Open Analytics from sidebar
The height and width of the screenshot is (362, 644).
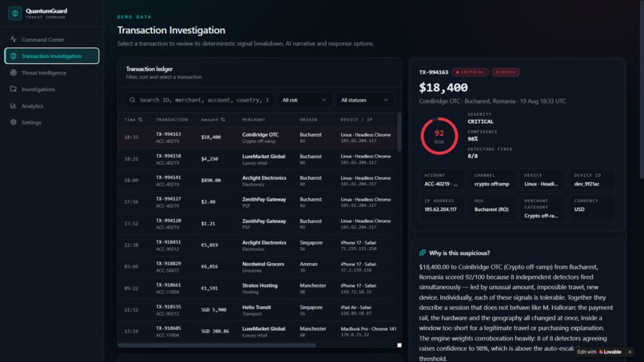52,106
